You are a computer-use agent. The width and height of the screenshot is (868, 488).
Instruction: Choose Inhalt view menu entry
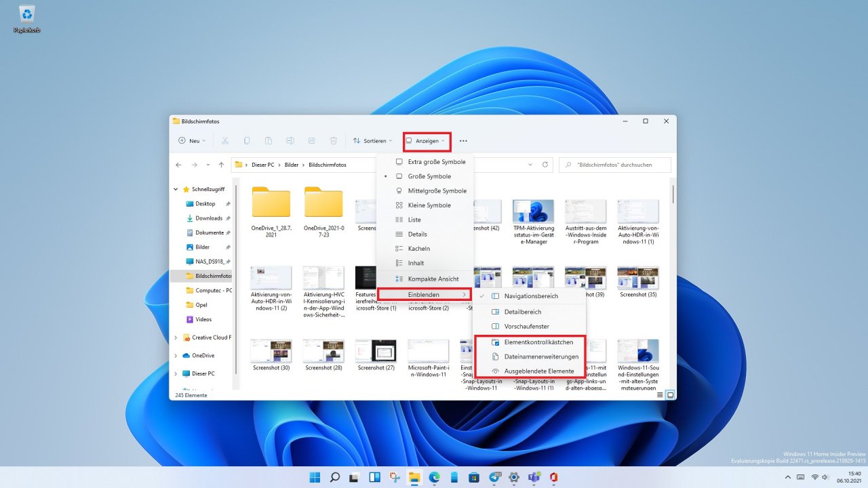coord(425,263)
